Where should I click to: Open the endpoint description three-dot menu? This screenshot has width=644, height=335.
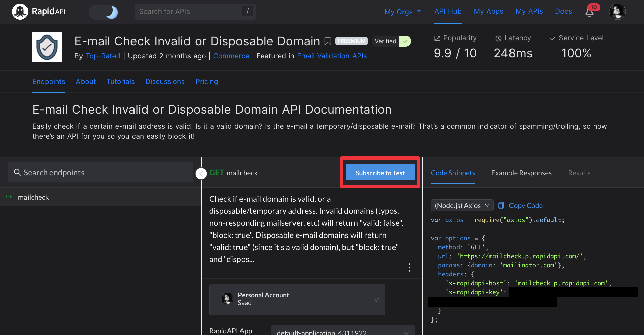pos(409,267)
